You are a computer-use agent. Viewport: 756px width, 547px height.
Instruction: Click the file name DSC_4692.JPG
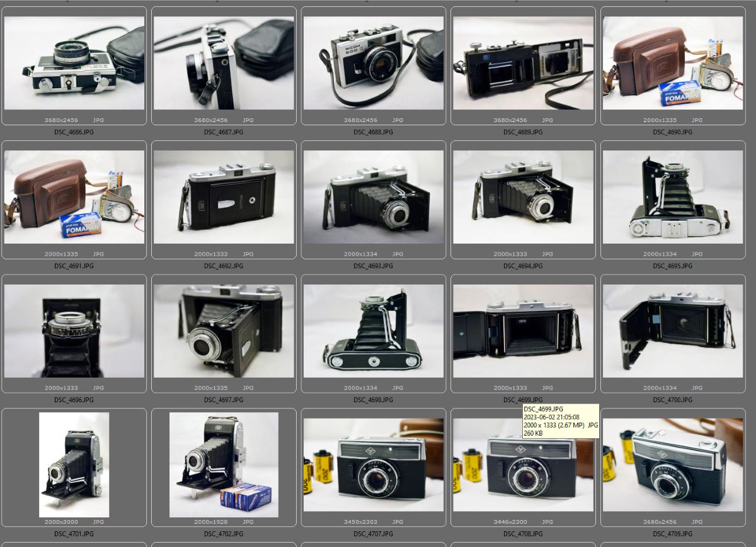[224, 266]
